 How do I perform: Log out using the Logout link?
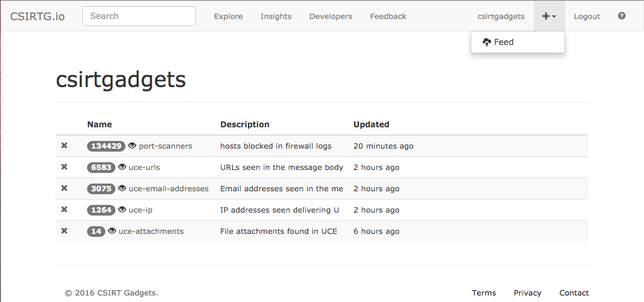587,17
